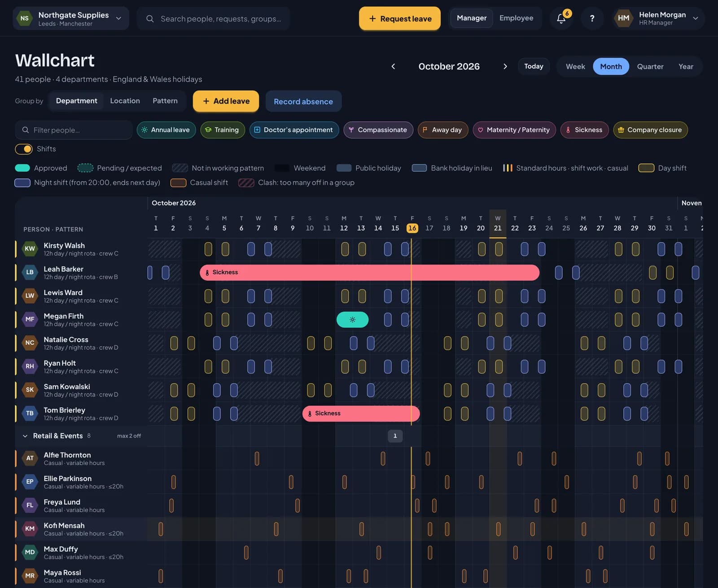The height and width of the screenshot is (588, 718).
Task: Click the NS Northgate Supplies logo badge
Action: pos(25,18)
